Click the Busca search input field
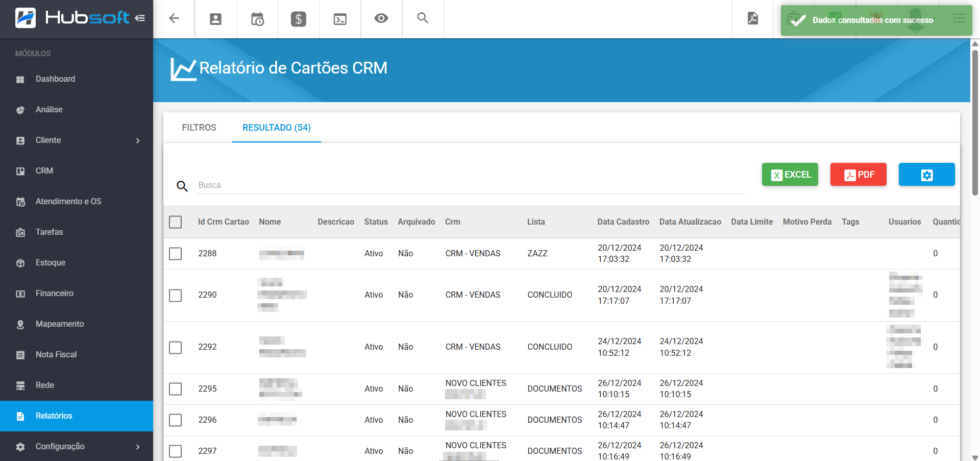 click(x=470, y=185)
